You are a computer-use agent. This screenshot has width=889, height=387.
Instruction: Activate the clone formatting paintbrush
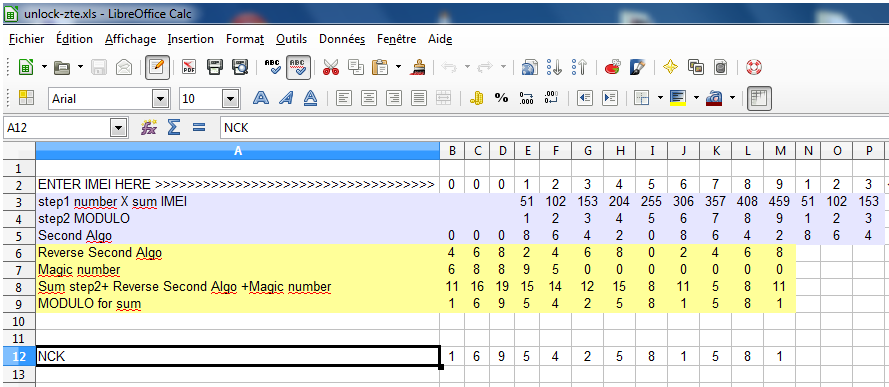[x=419, y=68]
